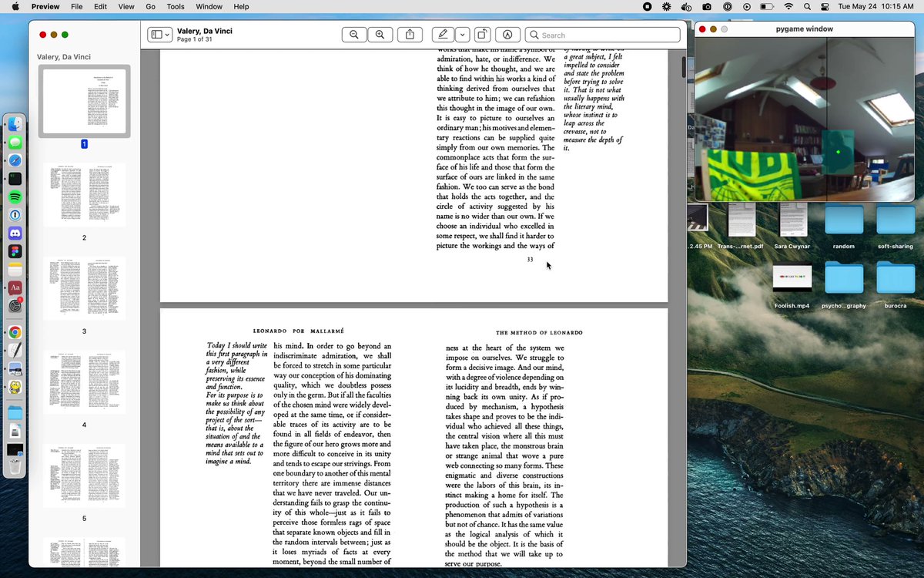The height and width of the screenshot is (578, 924).
Task: Open Control Center in menu bar
Action: [825, 6]
